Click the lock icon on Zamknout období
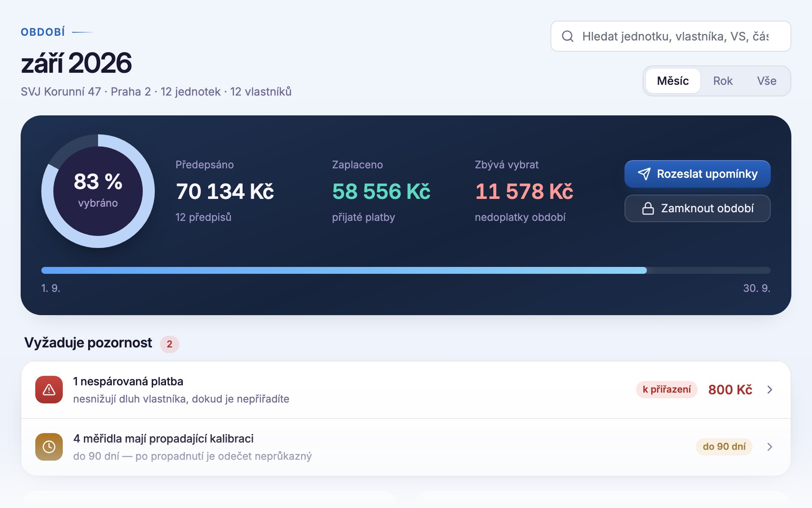This screenshot has height=508, width=812. tap(648, 208)
